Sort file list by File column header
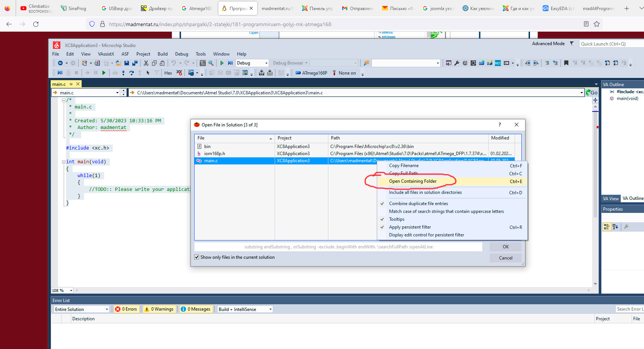The width and height of the screenshot is (644, 349). 234,138
